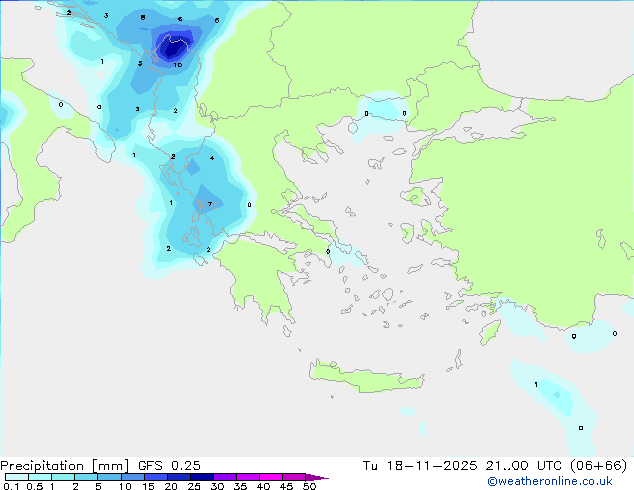The image size is (634, 490).
Task: Click the "Precipitation [mm]" title text
Action: click(64, 466)
